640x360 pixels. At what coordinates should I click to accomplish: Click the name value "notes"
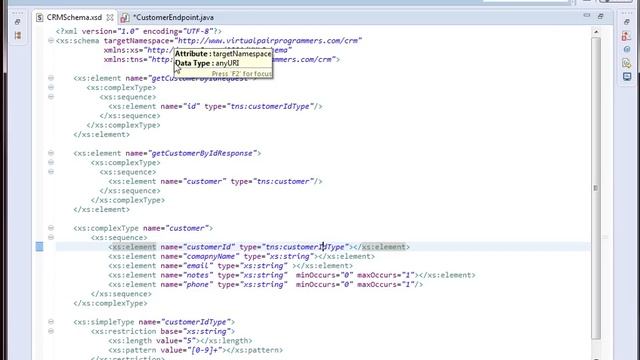tap(198, 275)
